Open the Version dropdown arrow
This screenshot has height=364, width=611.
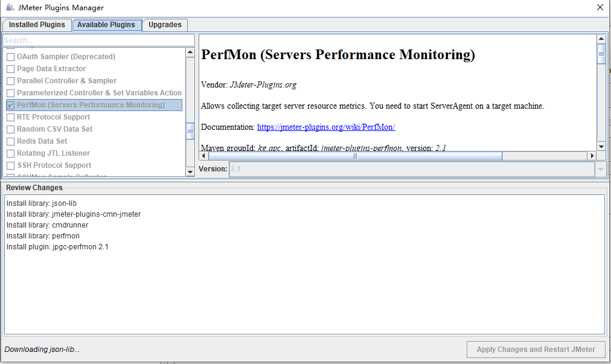click(x=601, y=169)
